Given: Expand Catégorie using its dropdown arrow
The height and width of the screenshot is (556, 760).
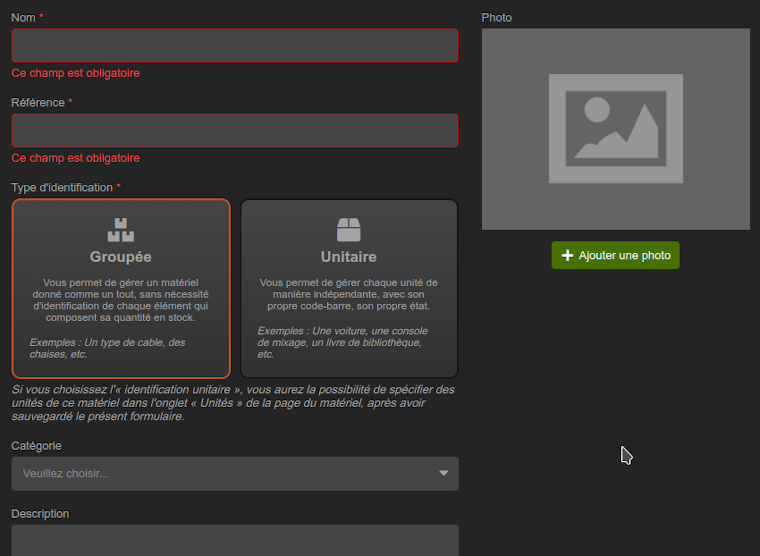Looking at the screenshot, I should [x=443, y=474].
